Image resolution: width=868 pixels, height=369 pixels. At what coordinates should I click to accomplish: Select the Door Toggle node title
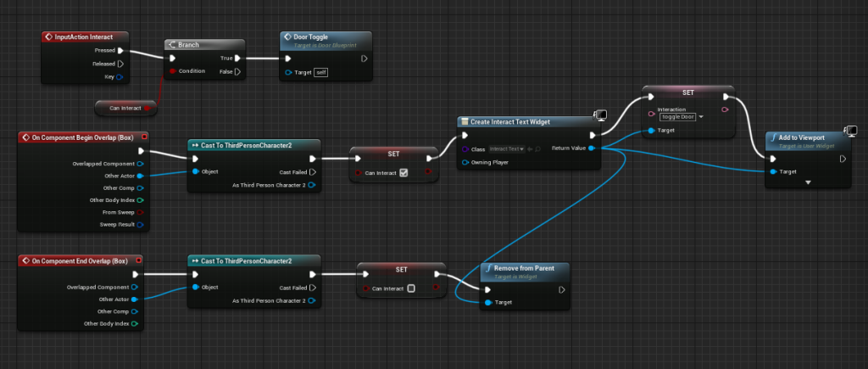(312, 38)
